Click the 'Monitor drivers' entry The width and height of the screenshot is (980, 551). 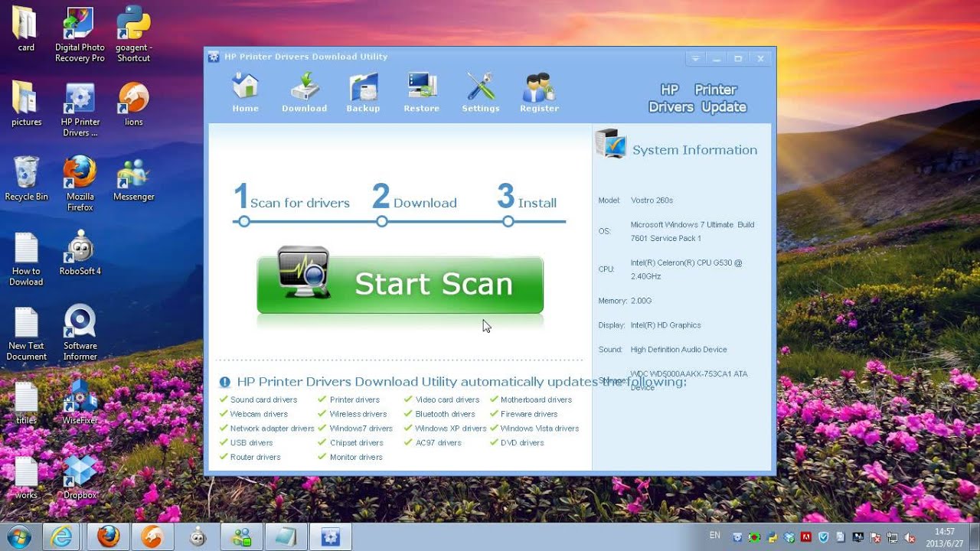(356, 457)
